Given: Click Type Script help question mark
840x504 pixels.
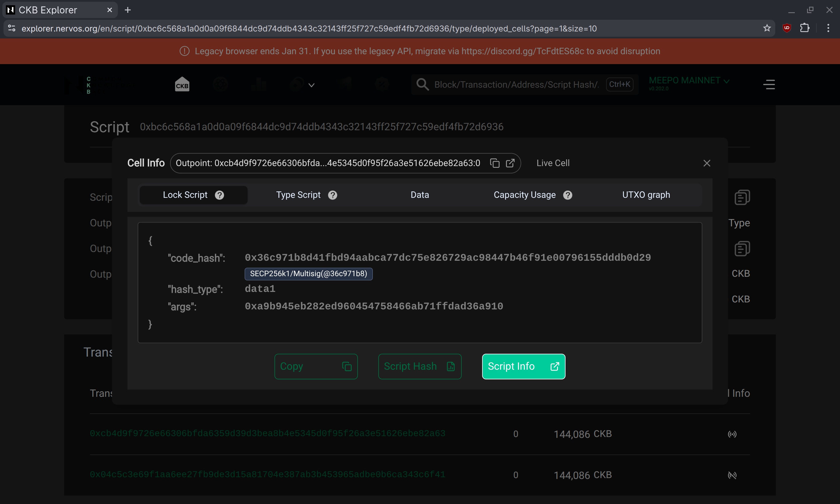Looking at the screenshot, I should click(332, 195).
